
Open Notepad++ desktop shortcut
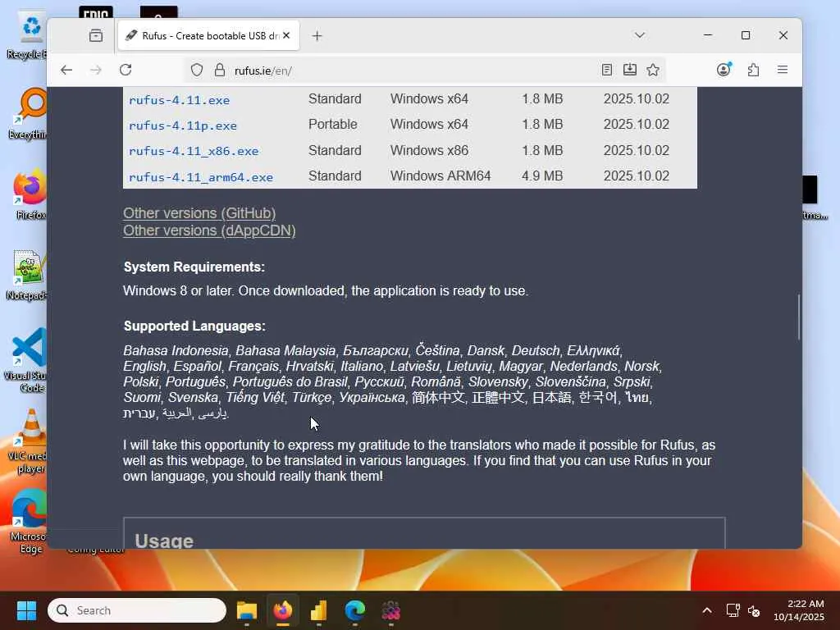[28, 274]
